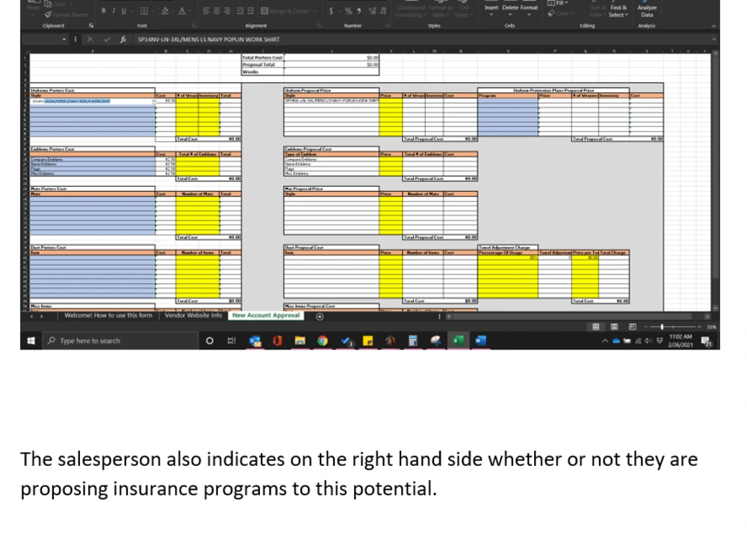Open Insert cells dropdown
Screen dimensions: 747x560
click(492, 10)
